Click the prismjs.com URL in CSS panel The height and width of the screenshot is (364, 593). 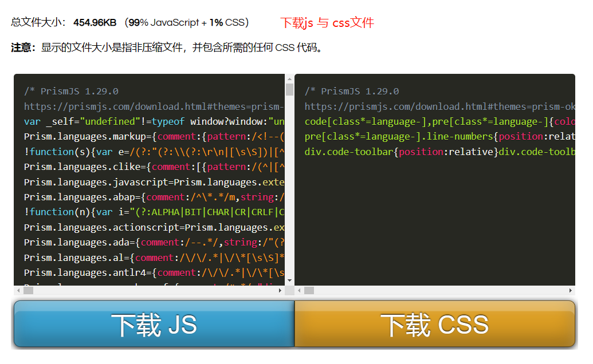pyautogui.click(x=439, y=106)
